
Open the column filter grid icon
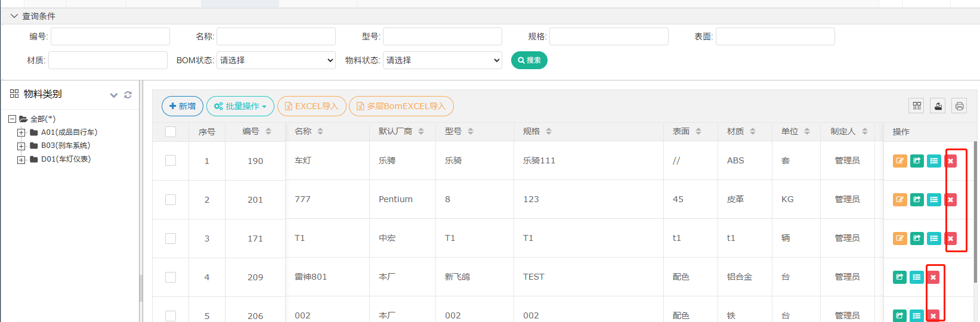(917, 106)
